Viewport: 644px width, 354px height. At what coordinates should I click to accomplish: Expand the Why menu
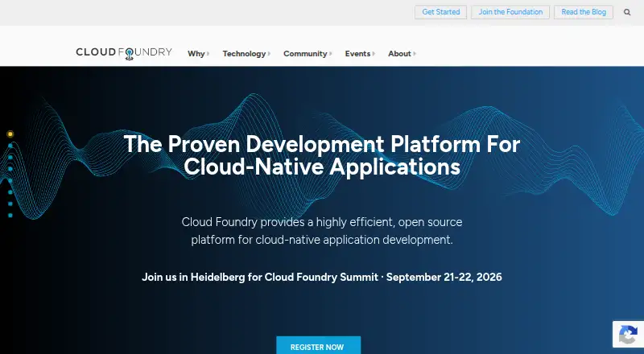198,53
